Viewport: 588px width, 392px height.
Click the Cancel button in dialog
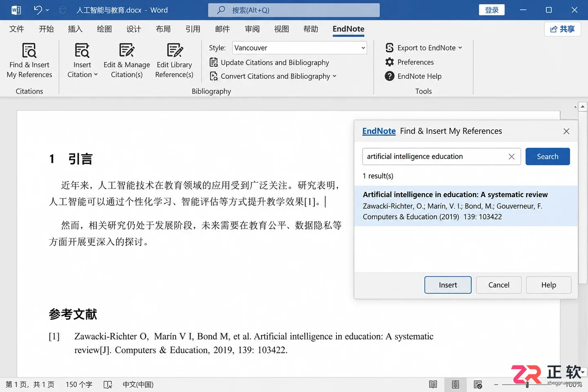point(499,285)
